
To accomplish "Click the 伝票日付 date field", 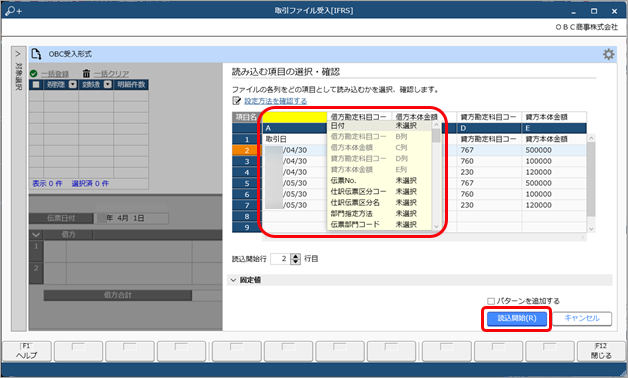I will (131, 218).
